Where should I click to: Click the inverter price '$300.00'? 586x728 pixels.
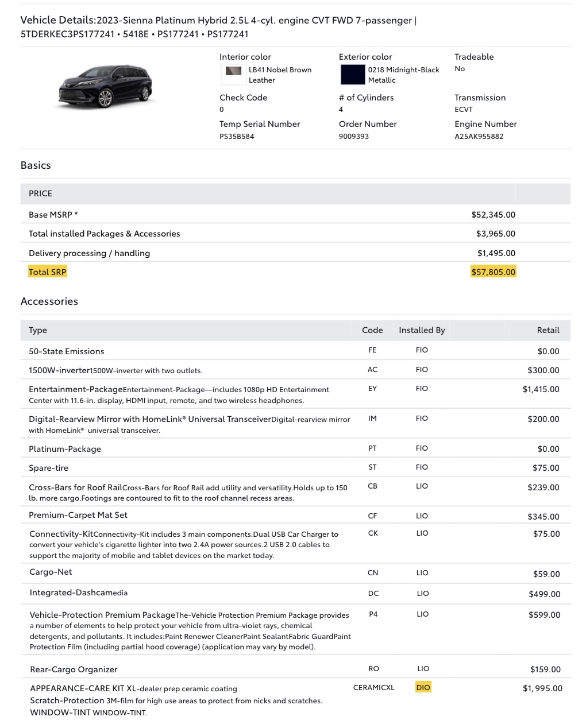pyautogui.click(x=543, y=370)
